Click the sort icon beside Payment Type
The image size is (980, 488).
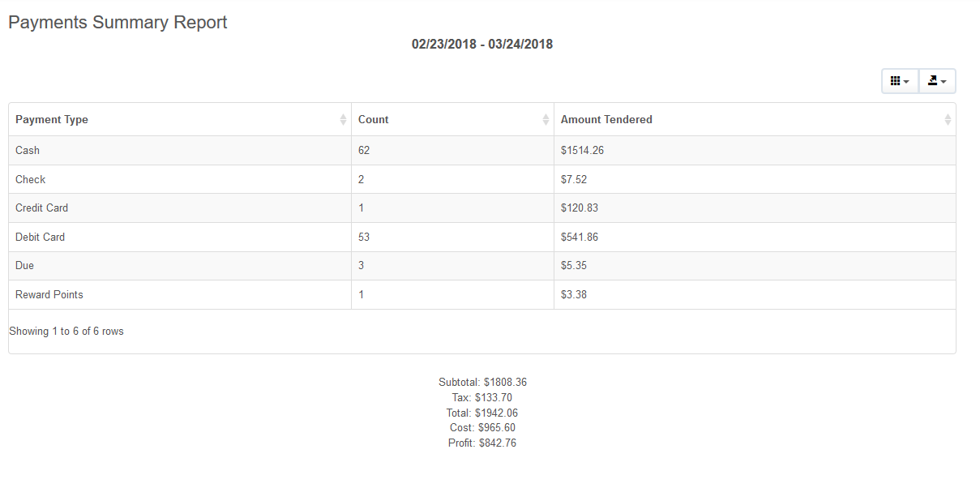(342, 119)
